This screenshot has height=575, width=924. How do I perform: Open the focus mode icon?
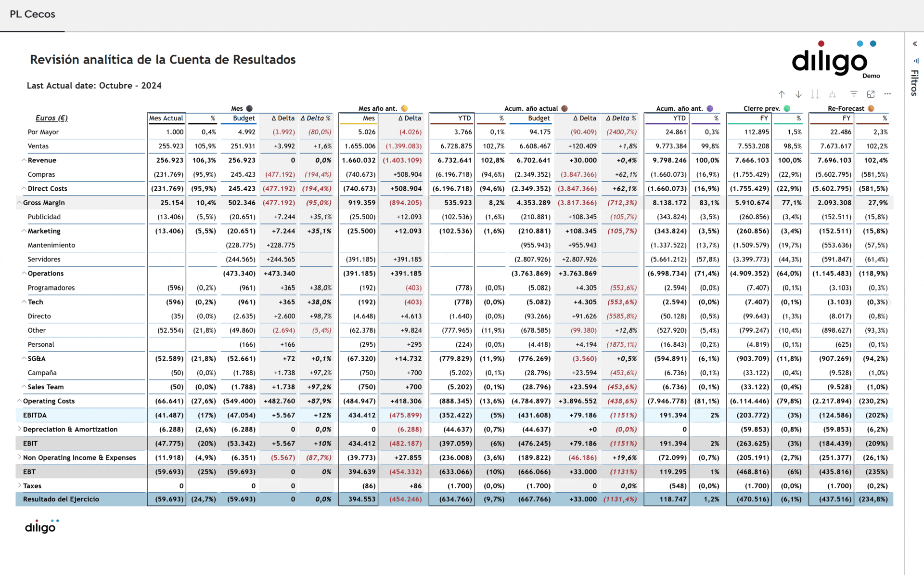coord(871,94)
